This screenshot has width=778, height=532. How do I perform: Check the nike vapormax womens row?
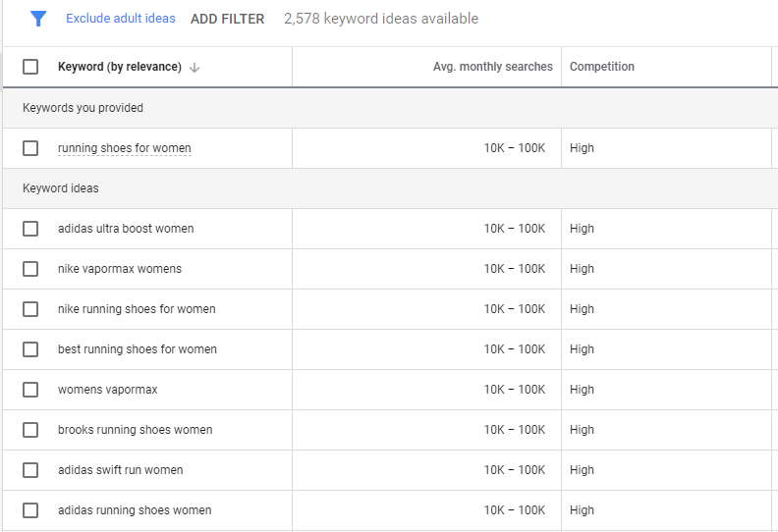[30, 269]
